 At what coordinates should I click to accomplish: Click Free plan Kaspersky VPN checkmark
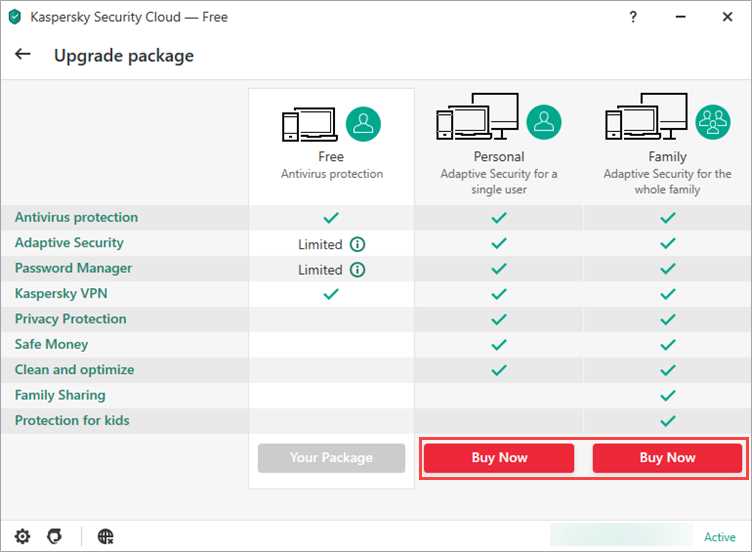point(331,294)
